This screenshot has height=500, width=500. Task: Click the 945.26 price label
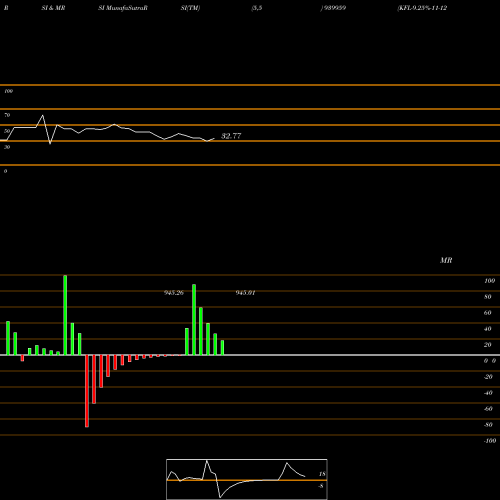(x=174, y=293)
